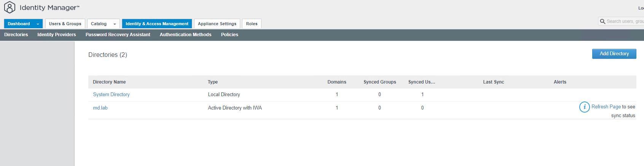The height and width of the screenshot is (166, 644).
Task: Click the Directories (2) heading
Action: point(108,55)
